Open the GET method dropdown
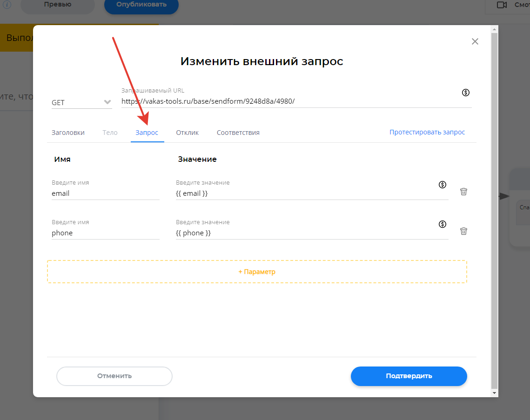The height and width of the screenshot is (420, 530). [x=81, y=102]
